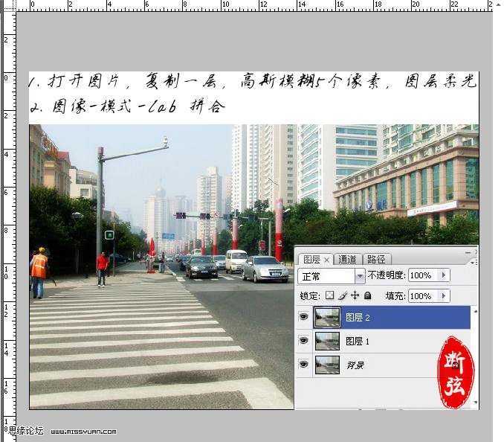Hide 图层 2 using its eye icon
This screenshot has width=504, height=442.
point(303,317)
